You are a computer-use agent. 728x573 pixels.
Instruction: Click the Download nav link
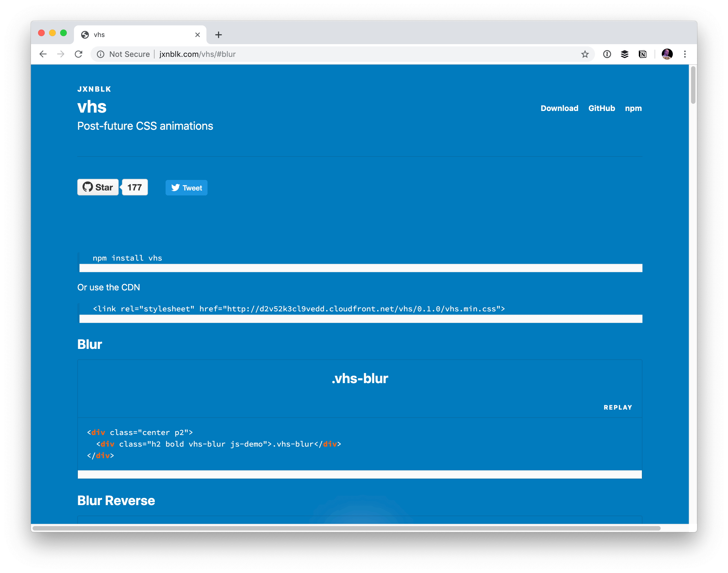[559, 108]
